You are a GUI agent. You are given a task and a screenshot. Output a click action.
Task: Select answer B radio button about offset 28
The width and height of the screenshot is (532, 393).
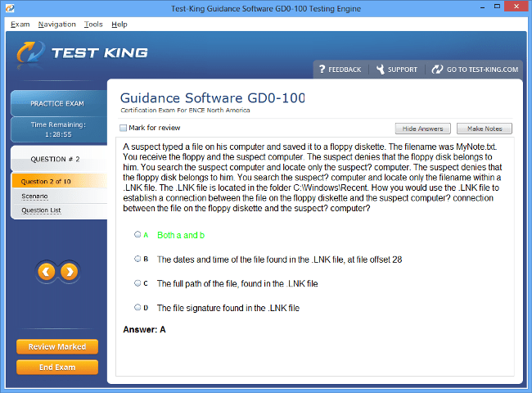[x=138, y=259]
